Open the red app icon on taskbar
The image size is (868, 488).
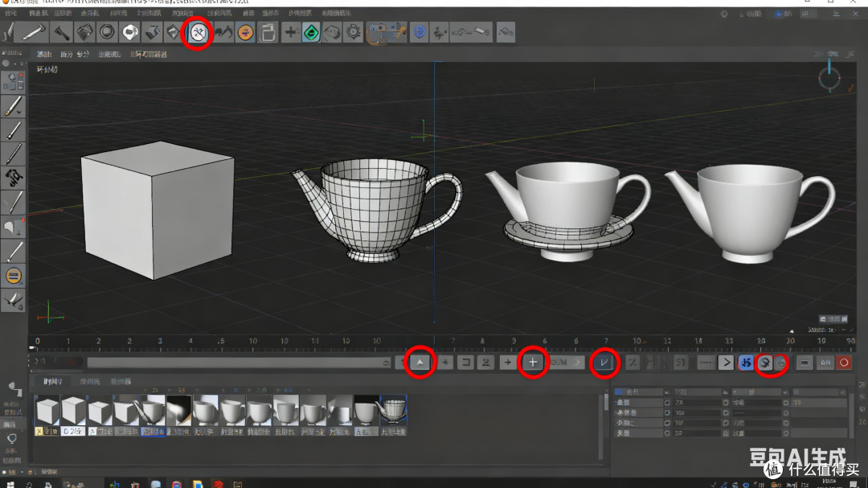(x=219, y=485)
